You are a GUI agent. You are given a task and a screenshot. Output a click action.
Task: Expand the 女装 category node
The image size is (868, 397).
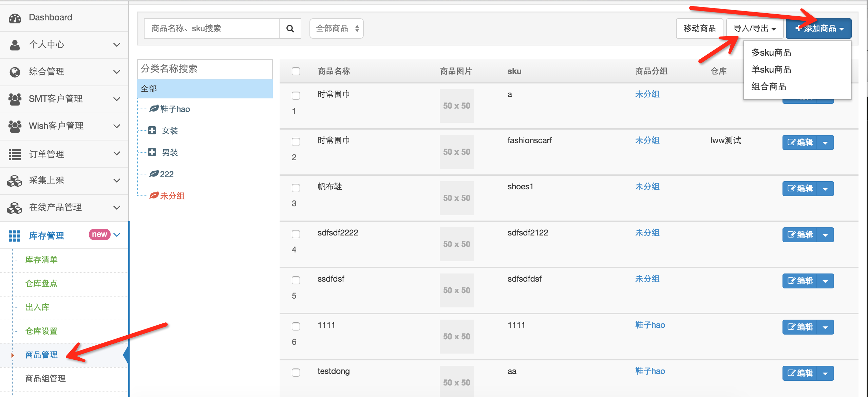[x=152, y=130]
